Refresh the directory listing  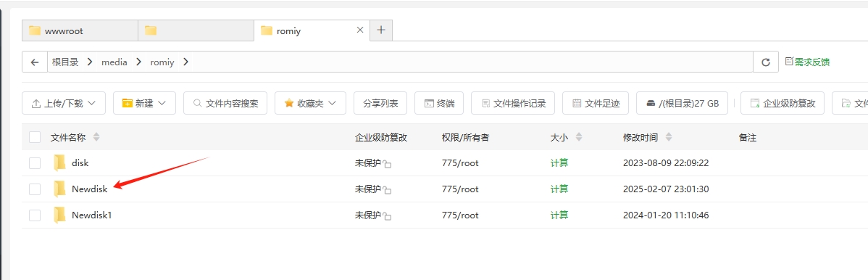766,62
